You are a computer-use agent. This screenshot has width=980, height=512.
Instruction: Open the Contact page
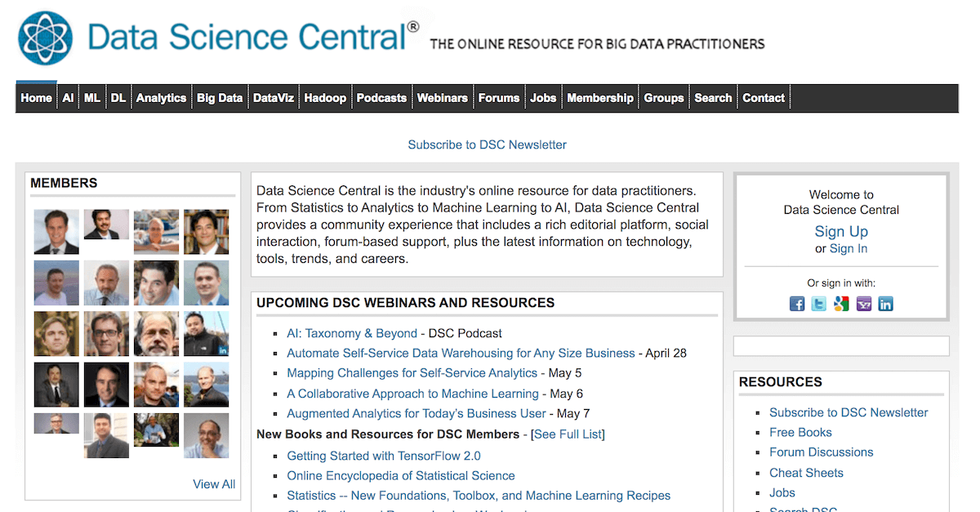(763, 97)
